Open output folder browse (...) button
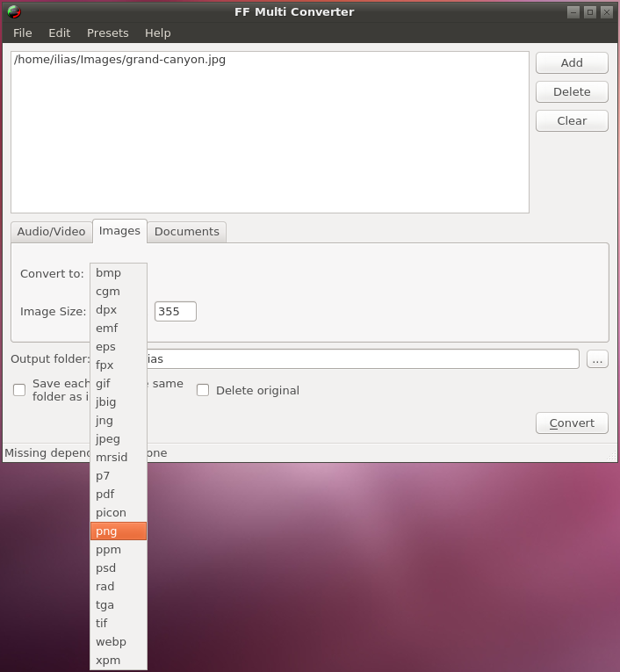 coord(597,359)
